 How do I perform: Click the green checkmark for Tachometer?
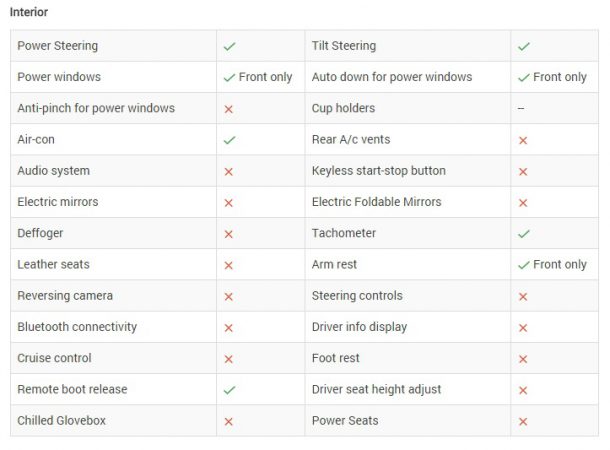(523, 234)
